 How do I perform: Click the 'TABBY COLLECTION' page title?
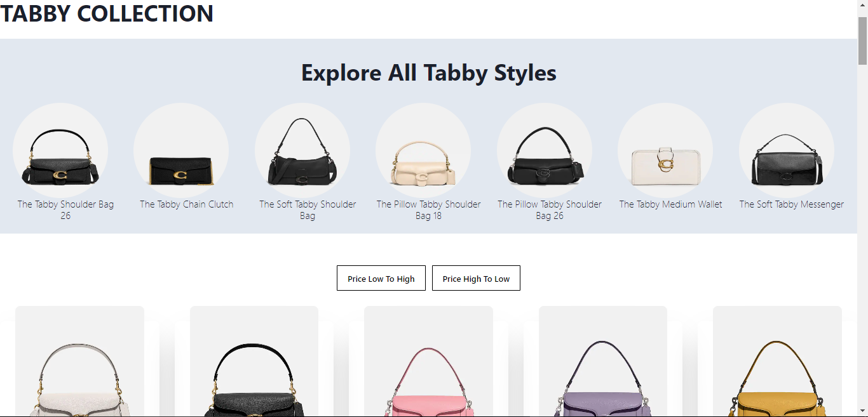tap(107, 13)
